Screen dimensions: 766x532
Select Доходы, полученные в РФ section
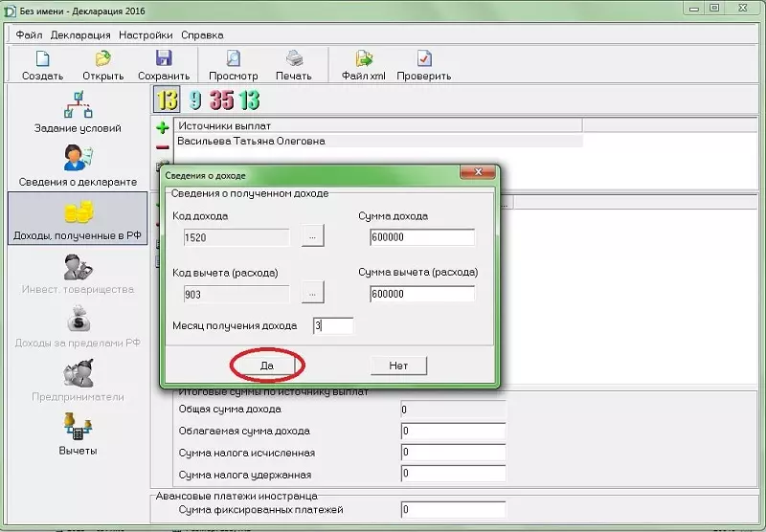click(x=78, y=218)
